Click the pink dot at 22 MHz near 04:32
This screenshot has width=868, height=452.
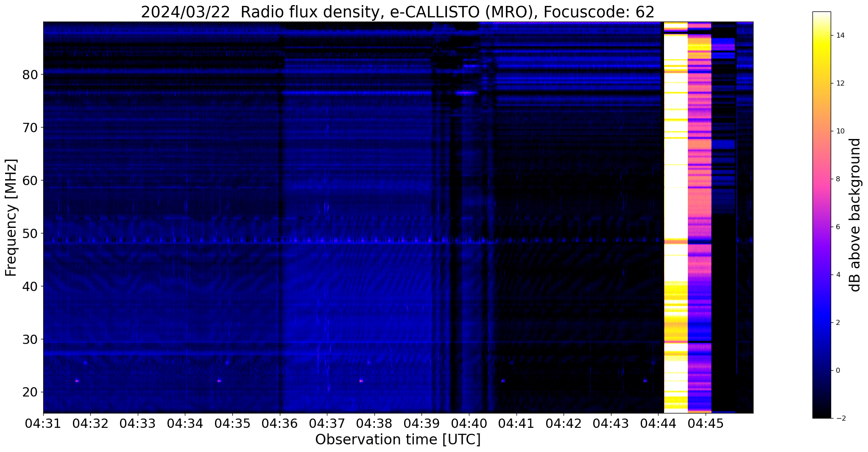click(77, 381)
